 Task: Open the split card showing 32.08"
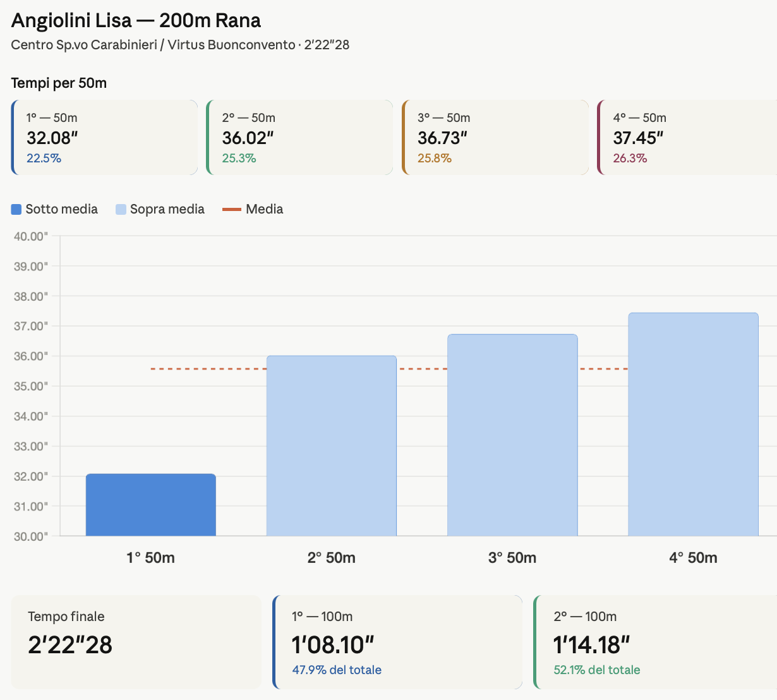click(105, 138)
